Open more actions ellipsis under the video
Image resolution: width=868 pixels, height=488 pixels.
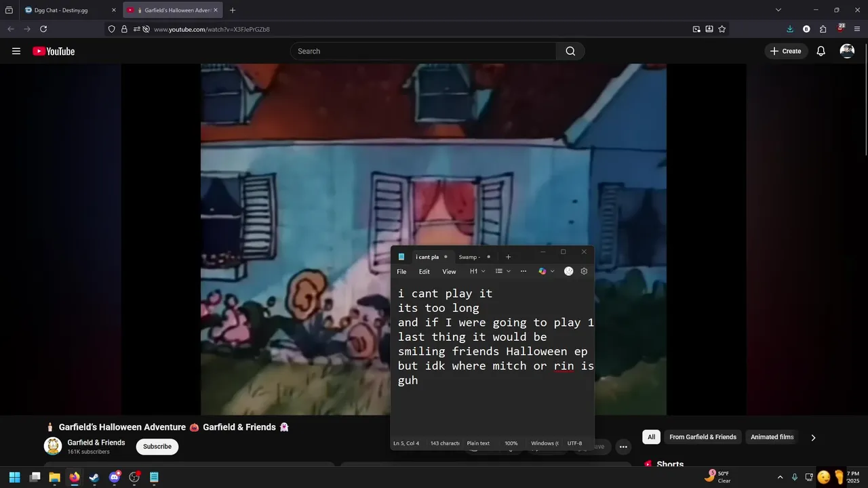[x=623, y=447]
